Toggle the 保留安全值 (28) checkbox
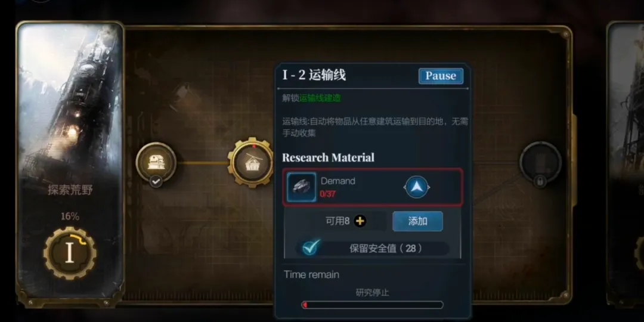This screenshot has height=322, width=644. (x=311, y=248)
